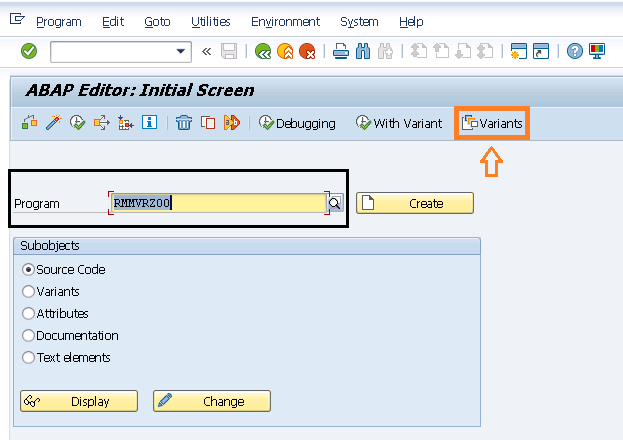Screen dimensions: 623x440
Task: Click the orange Exit icon
Action: click(285, 51)
